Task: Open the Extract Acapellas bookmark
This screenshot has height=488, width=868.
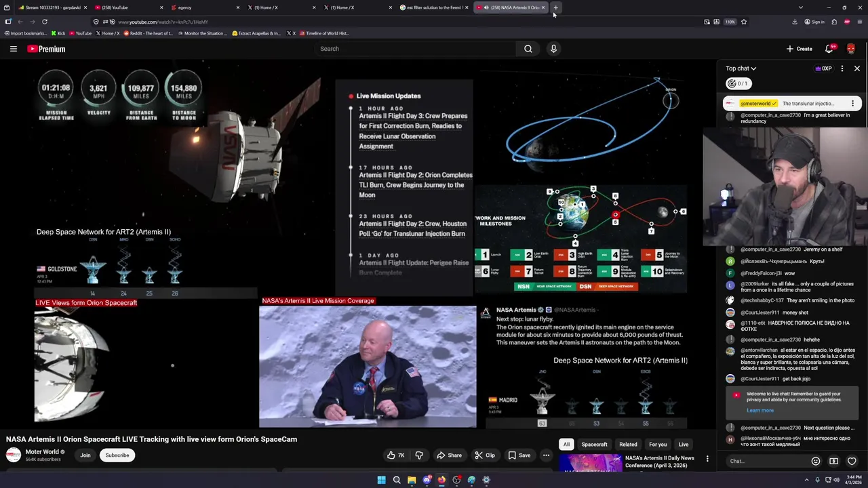Action: (x=256, y=33)
